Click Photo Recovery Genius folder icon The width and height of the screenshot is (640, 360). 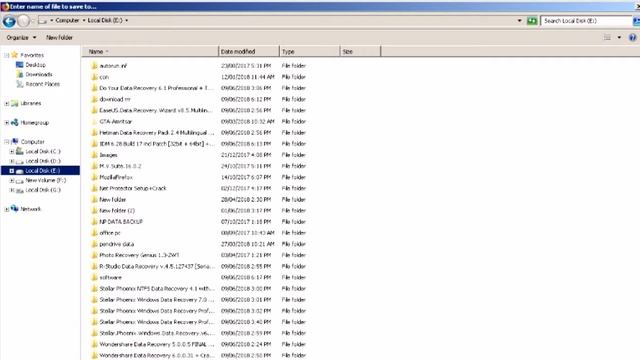(x=94, y=255)
